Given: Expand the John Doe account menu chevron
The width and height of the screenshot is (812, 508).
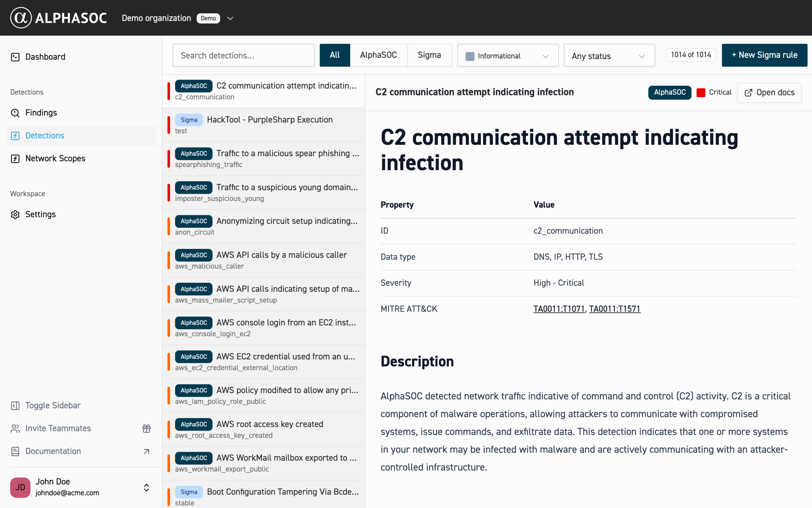Looking at the screenshot, I should (x=147, y=487).
